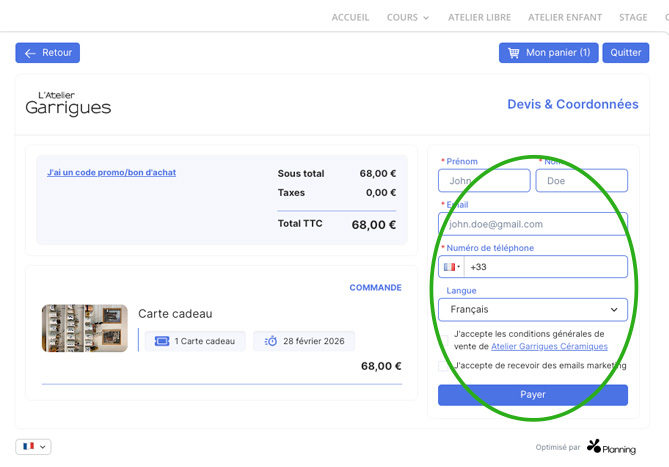Click the 'Taxes' label
669x467 pixels.
pos(291,193)
